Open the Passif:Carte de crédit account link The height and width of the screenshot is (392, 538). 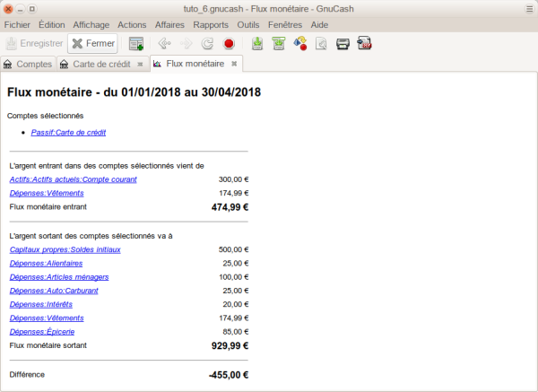(x=68, y=133)
